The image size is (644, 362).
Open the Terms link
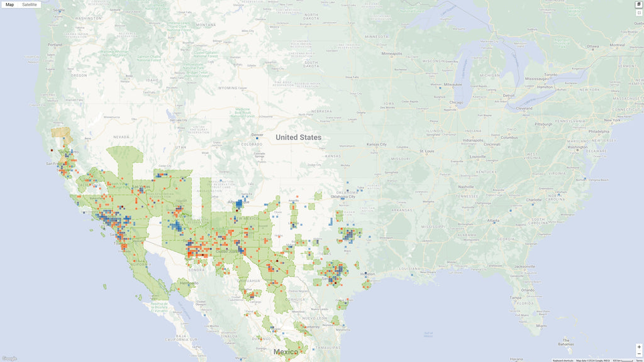pos(639,360)
